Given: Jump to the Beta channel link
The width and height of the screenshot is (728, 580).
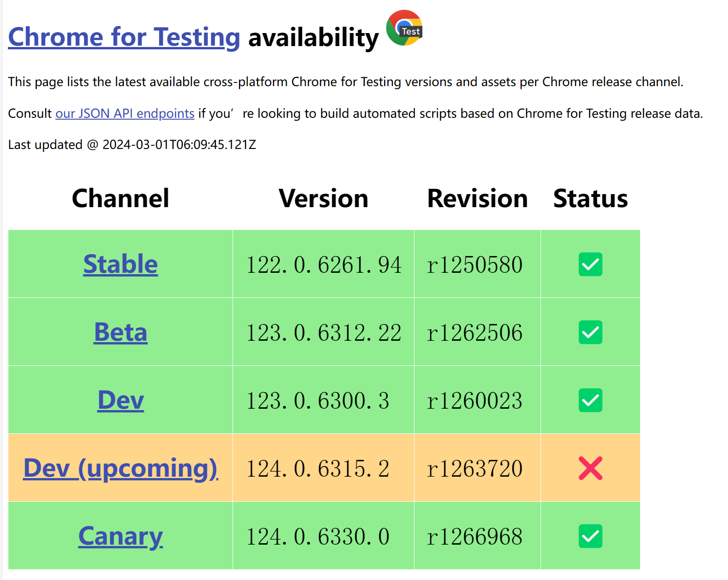Looking at the screenshot, I should (x=120, y=332).
